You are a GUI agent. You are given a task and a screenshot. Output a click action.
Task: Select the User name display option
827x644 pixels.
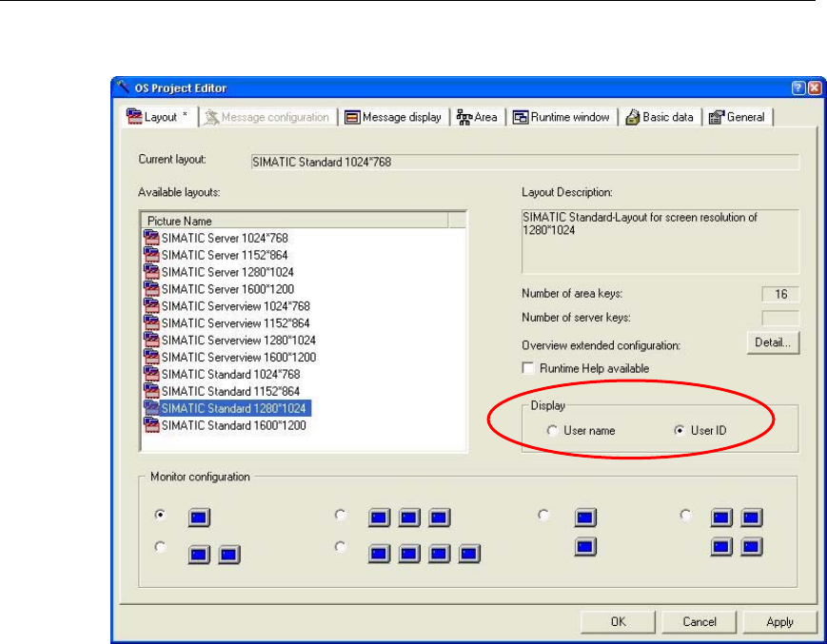coord(552,431)
